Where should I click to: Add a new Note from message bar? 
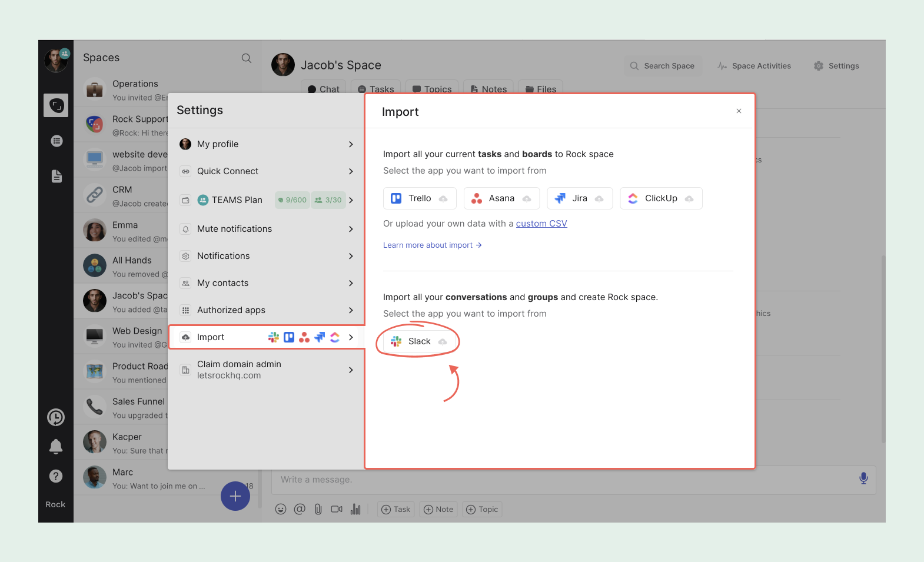[x=438, y=510]
